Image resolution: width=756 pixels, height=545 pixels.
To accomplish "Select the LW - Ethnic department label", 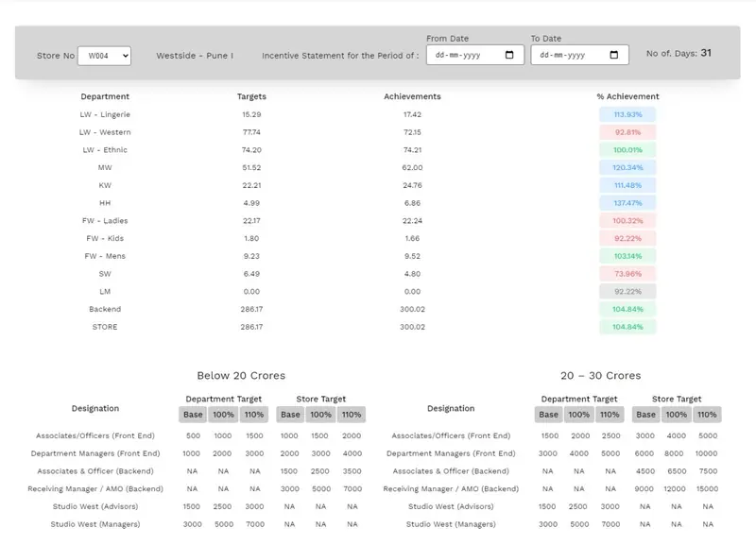I will [x=105, y=150].
